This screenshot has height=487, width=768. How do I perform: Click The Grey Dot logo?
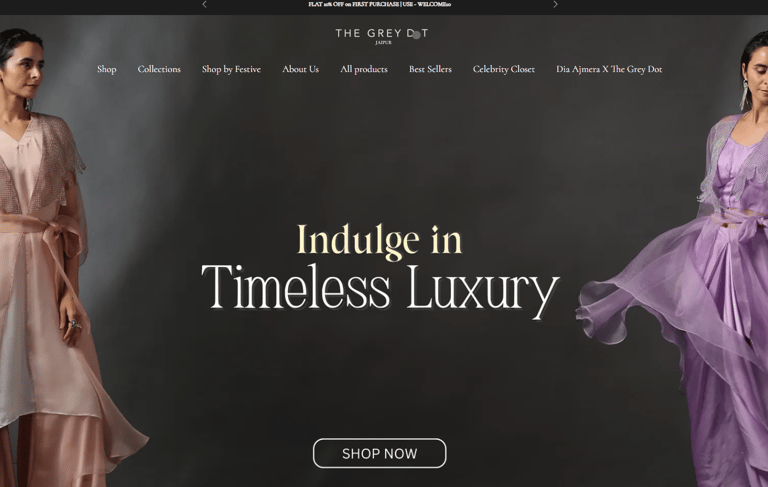pyautogui.click(x=382, y=36)
